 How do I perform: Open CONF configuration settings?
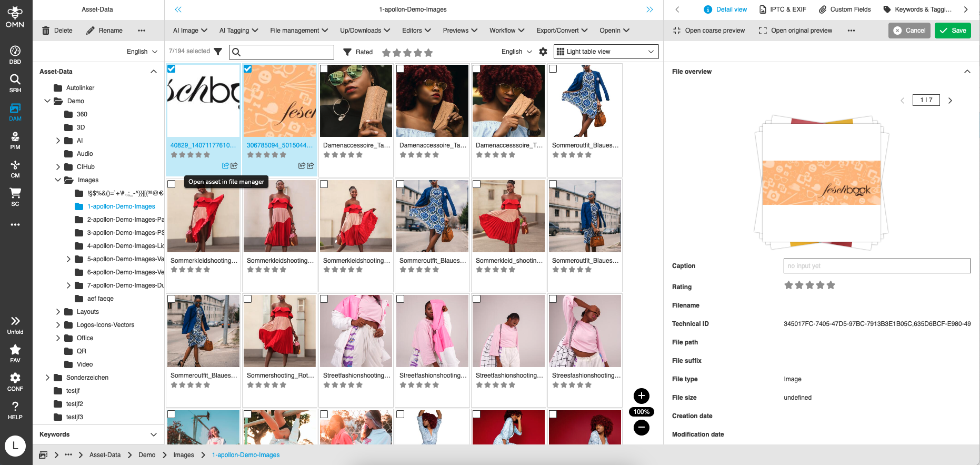[x=15, y=382]
